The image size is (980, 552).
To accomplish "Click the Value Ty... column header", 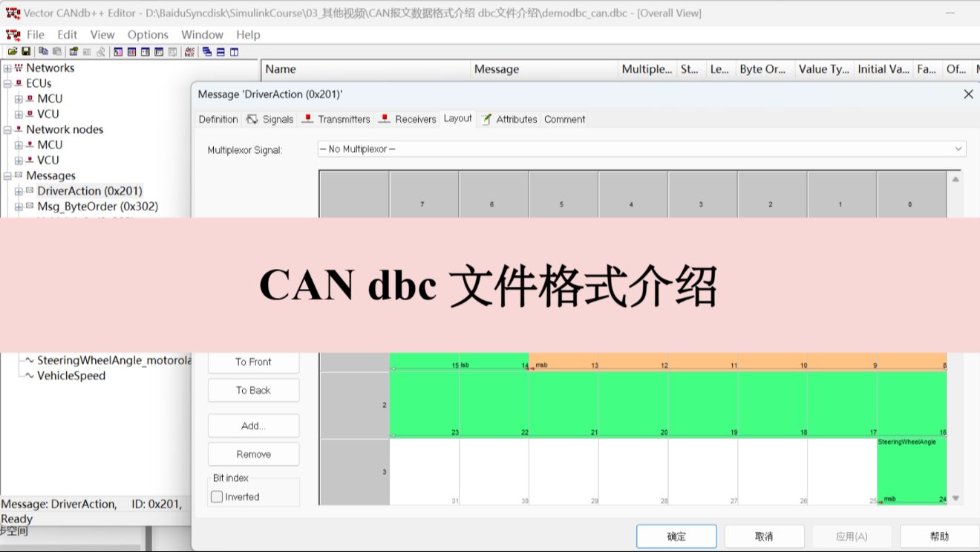I will click(823, 69).
